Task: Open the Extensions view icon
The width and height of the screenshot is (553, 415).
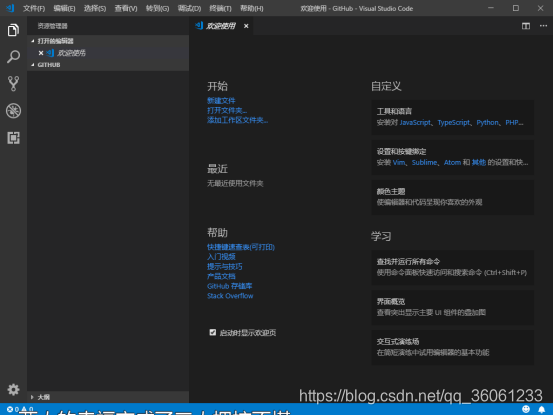Action: point(13,138)
